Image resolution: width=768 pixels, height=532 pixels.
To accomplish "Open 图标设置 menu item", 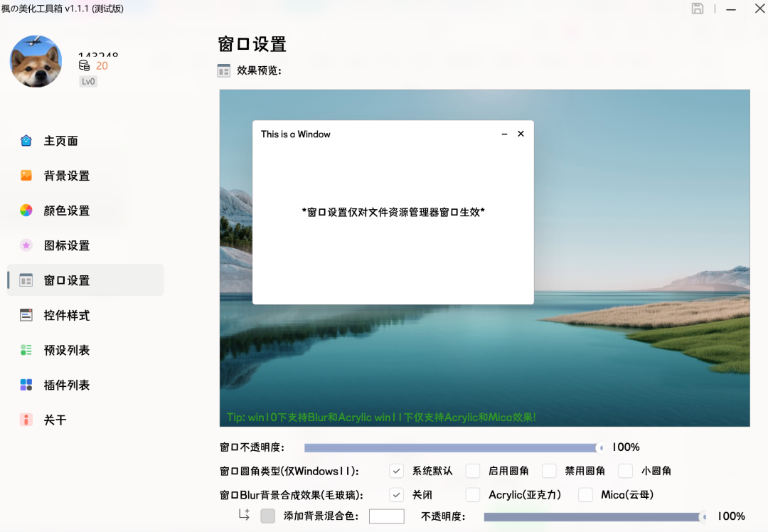I will [85, 245].
